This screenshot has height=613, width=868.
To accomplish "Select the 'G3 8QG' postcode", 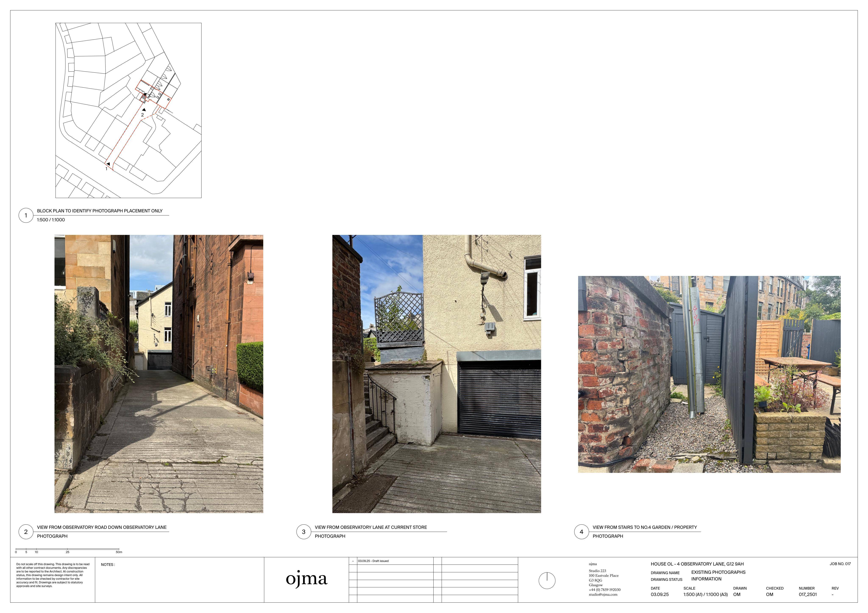I will coord(595,580).
